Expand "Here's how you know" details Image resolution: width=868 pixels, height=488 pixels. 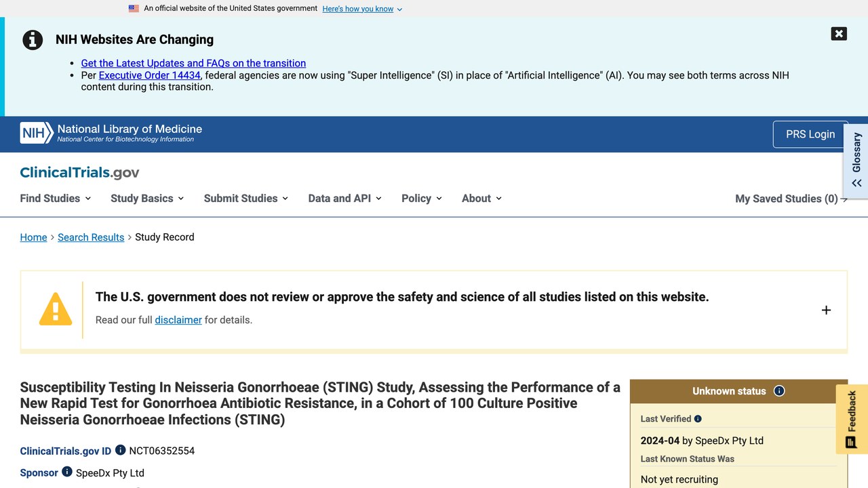tap(362, 9)
